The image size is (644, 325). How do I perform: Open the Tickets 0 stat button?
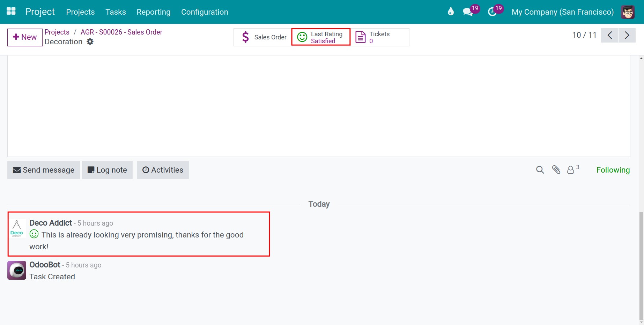pyautogui.click(x=380, y=37)
